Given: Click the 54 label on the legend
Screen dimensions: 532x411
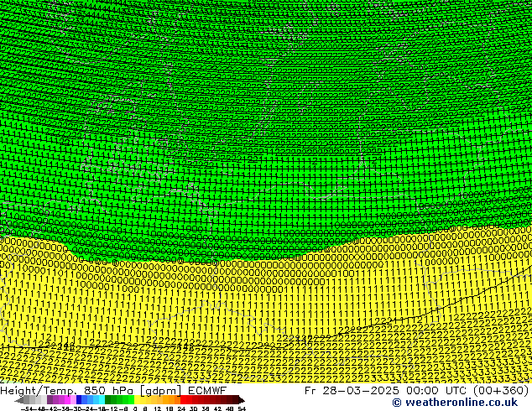Looking at the screenshot, I should [x=242, y=408].
